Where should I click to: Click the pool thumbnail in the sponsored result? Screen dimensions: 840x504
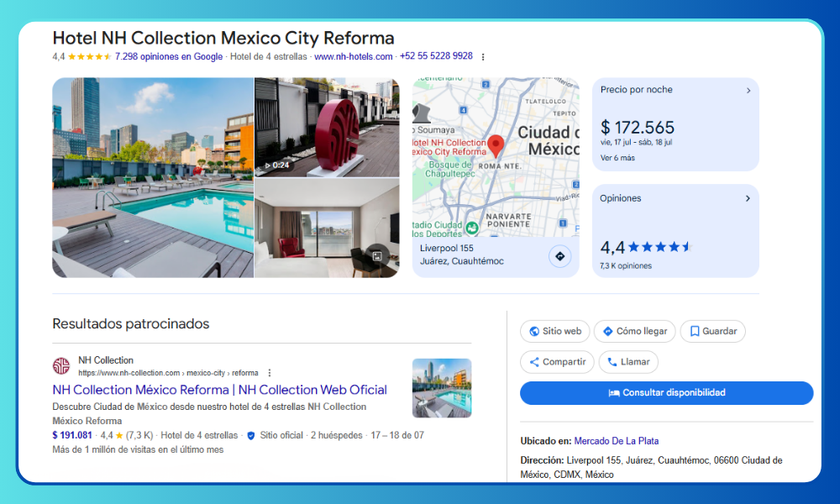tap(442, 388)
